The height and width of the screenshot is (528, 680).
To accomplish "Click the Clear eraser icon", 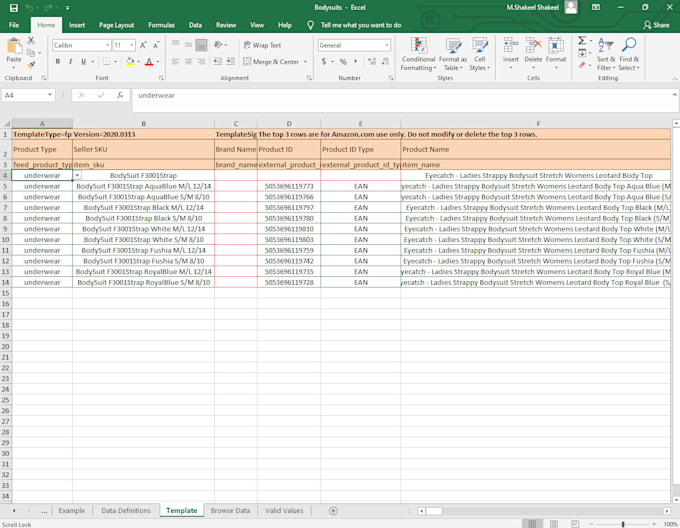I will pos(582,65).
